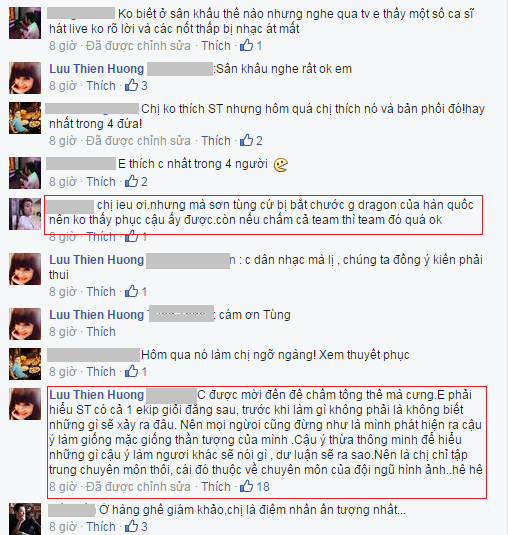The height and width of the screenshot is (535, 508).
Task: Click 'Đã được chỉnh sửa' under the long ekip comment
Action: pyautogui.click(x=138, y=487)
